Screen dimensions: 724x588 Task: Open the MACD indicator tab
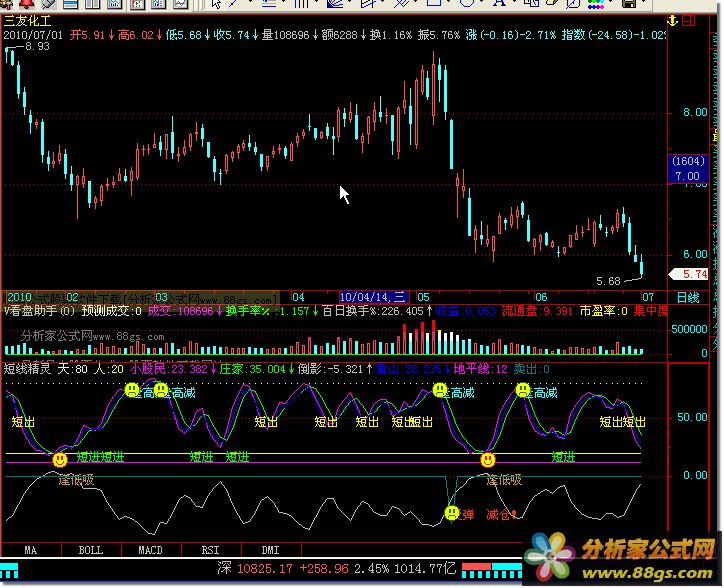[151, 550]
